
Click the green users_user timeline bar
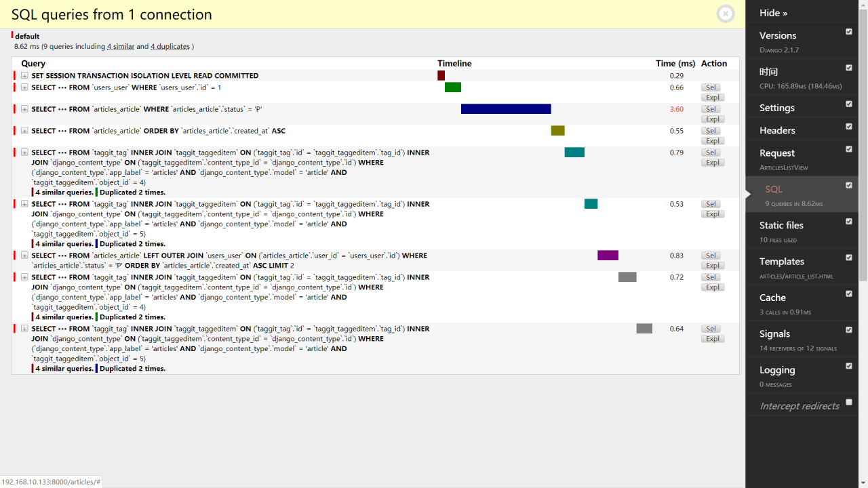pos(453,87)
